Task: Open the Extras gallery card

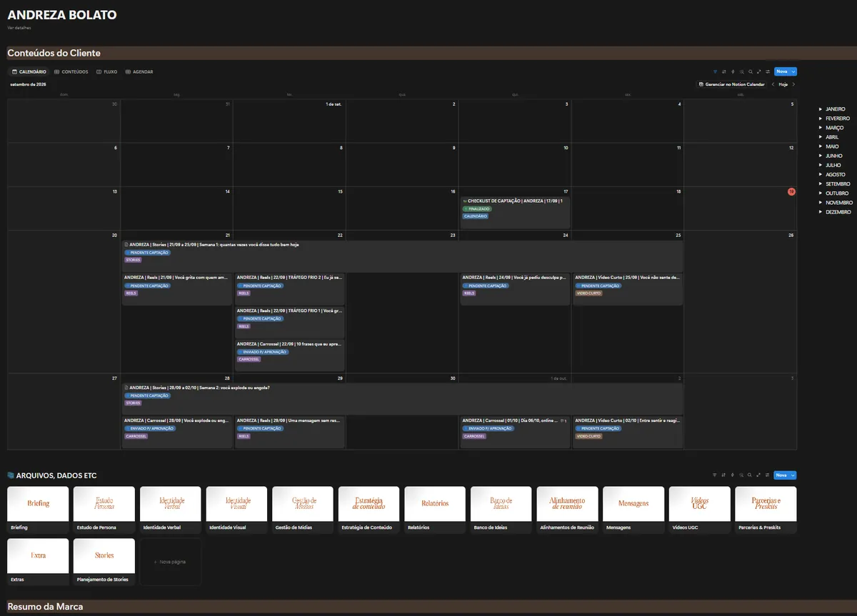Action: (38, 562)
